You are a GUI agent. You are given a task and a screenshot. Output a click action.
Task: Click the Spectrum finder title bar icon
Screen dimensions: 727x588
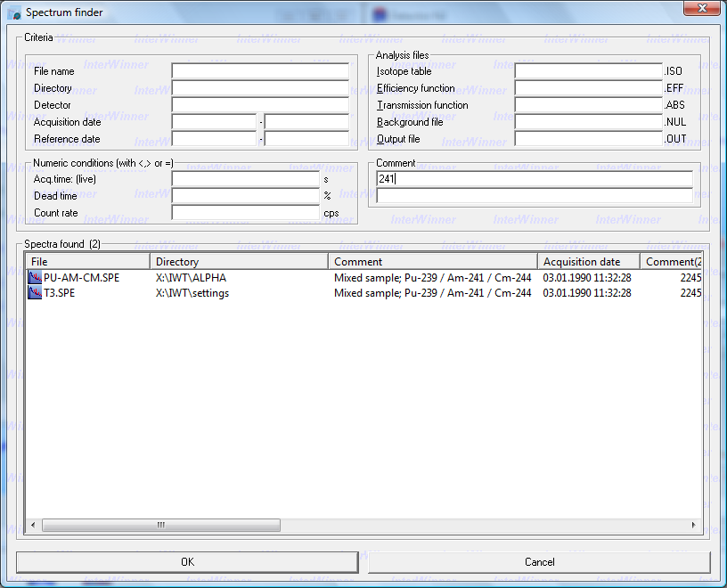point(13,12)
